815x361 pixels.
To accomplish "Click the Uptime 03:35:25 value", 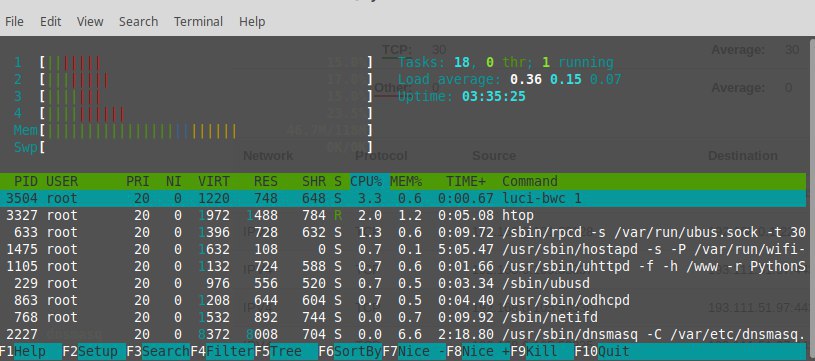I will (x=493, y=97).
